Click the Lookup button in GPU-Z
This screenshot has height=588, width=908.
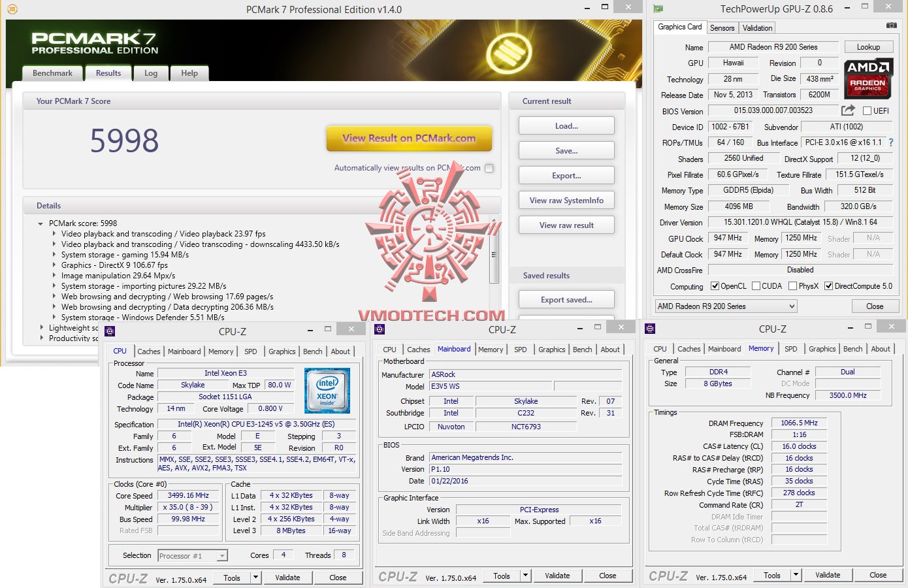pyautogui.click(x=868, y=47)
